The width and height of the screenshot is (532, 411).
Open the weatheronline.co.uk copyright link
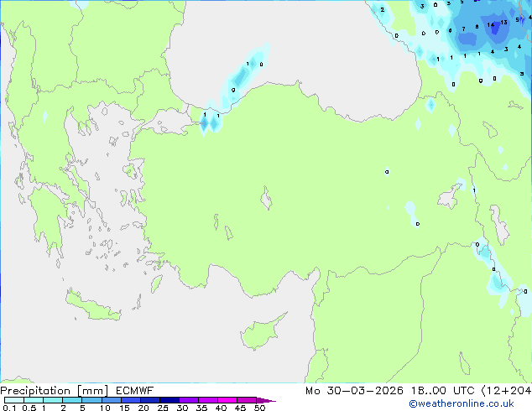point(461,403)
